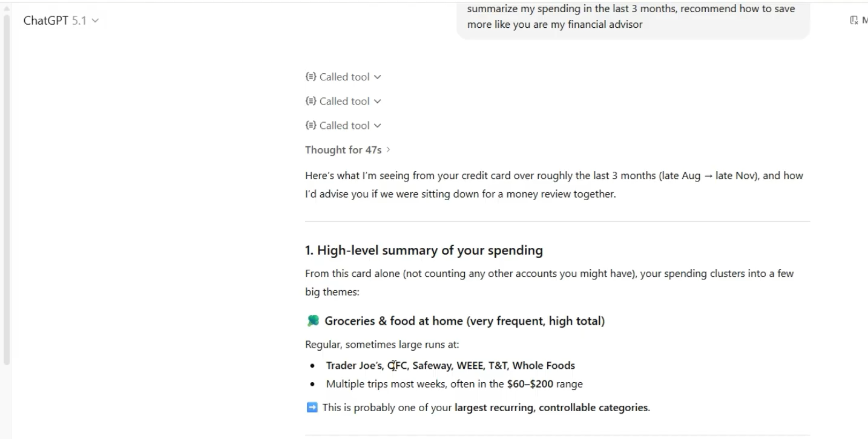Click the partially visible top-right header icon
The width and height of the screenshot is (868, 439).
tap(854, 21)
